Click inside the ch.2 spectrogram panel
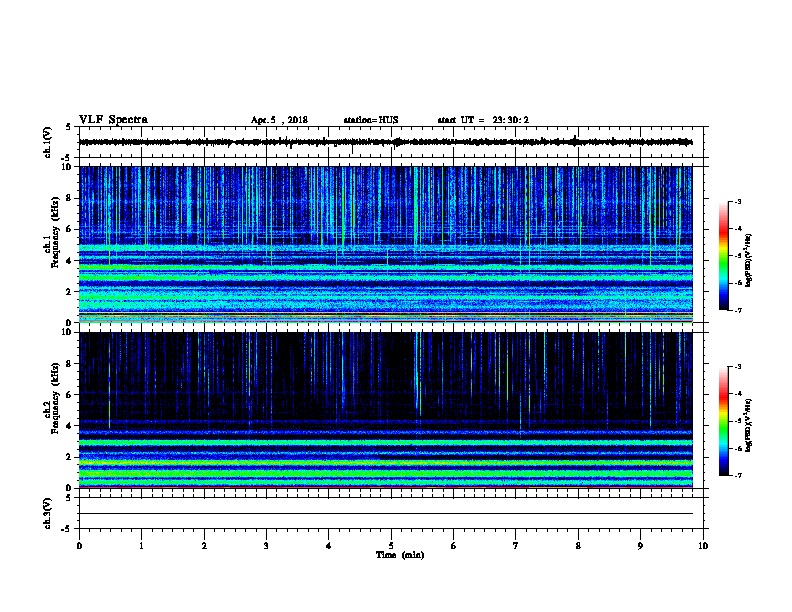This screenshot has width=792, height=612. pos(386,410)
